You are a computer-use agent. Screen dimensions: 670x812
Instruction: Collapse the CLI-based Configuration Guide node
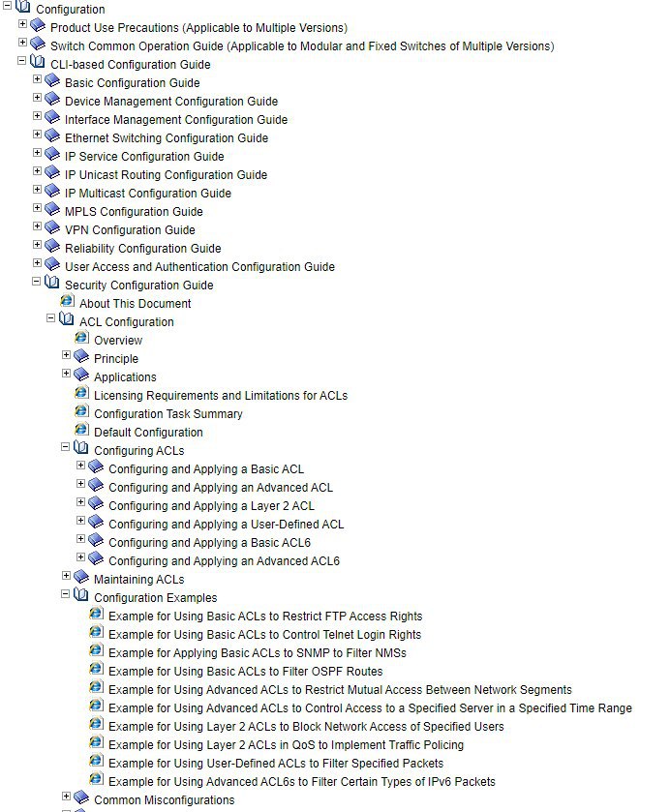(21, 61)
